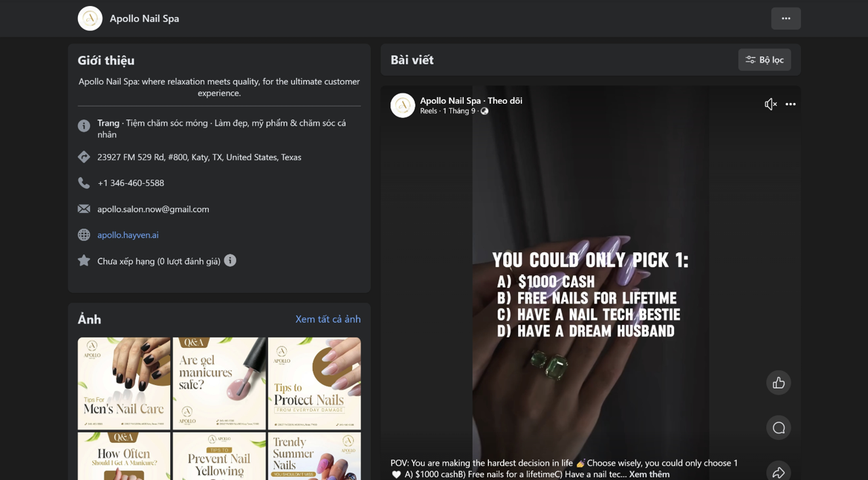The width and height of the screenshot is (868, 480).
Task: Open the post's three-dot options menu
Action: 791,104
